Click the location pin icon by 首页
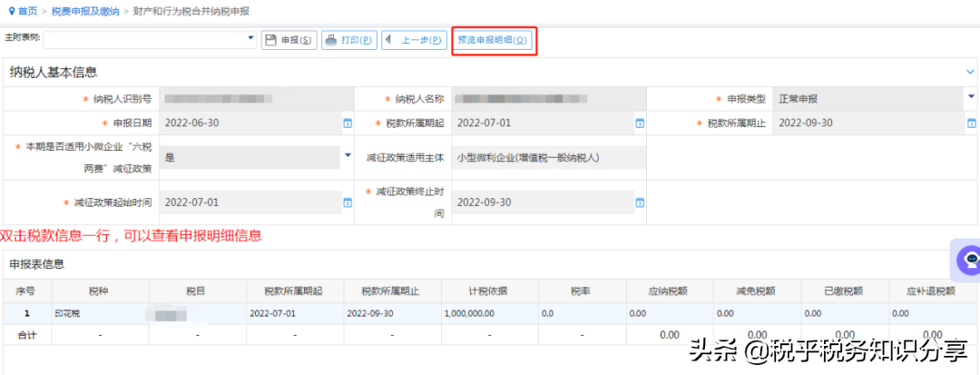980x375 pixels. (11, 11)
